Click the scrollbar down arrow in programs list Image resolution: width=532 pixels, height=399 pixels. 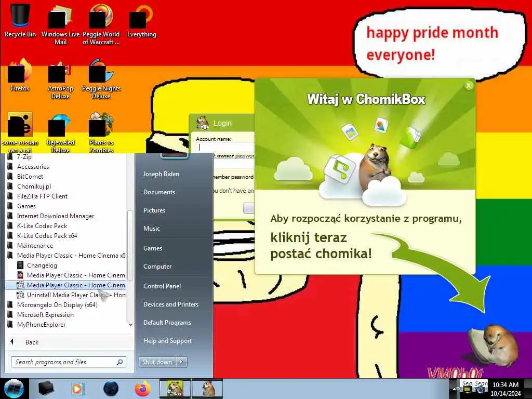130,325
